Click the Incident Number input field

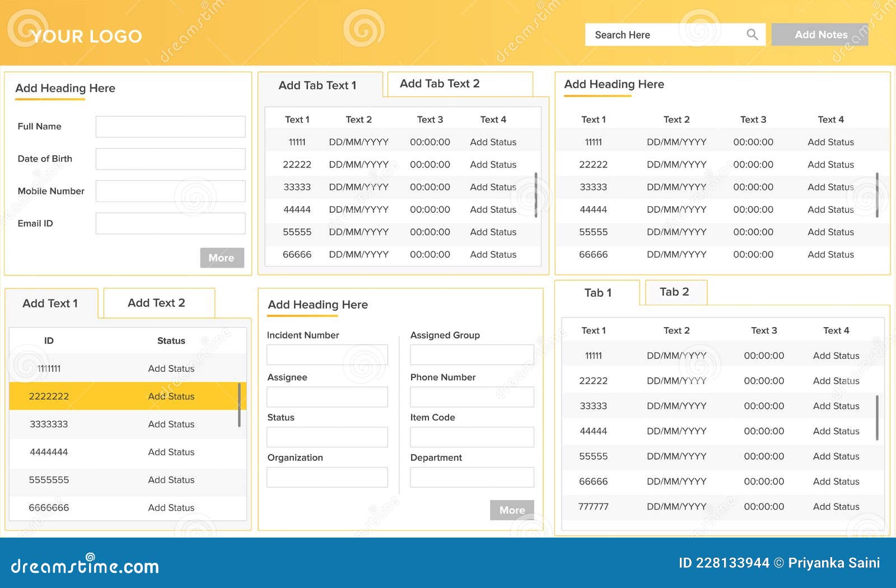pyautogui.click(x=327, y=354)
